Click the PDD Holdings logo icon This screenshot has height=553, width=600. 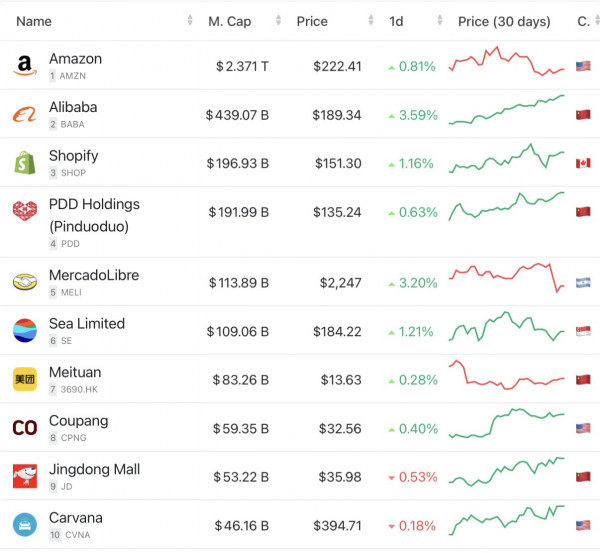24,212
